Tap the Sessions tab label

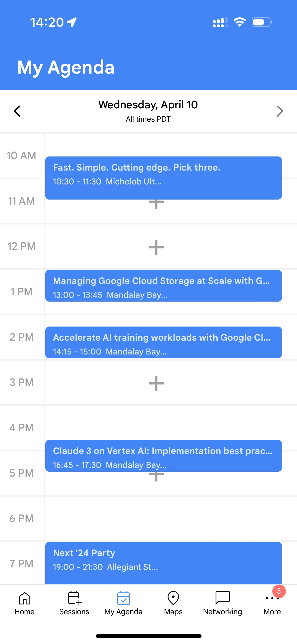click(74, 612)
